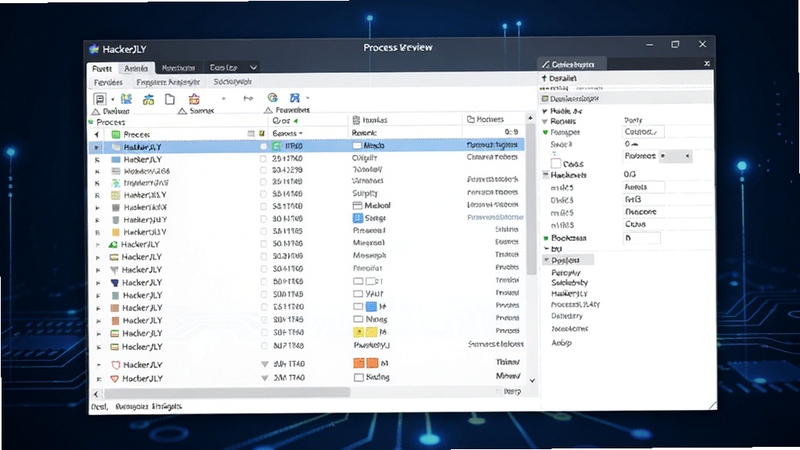Open the Geroes column dropdown
The image size is (800, 450).
[301, 134]
